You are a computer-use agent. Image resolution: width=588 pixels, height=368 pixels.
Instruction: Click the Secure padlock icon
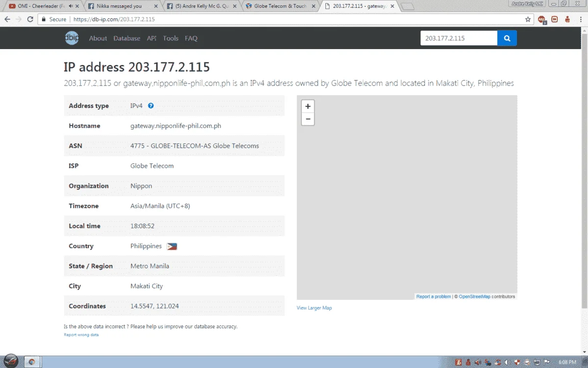point(44,20)
